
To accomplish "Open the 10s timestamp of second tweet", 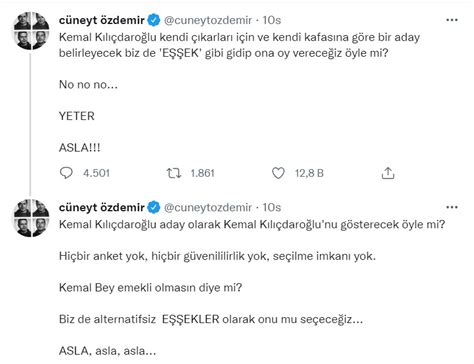I will point(272,208).
